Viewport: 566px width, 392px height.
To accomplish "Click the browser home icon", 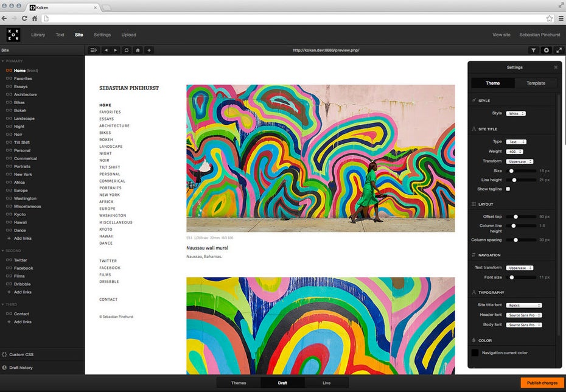I will [x=35, y=18].
